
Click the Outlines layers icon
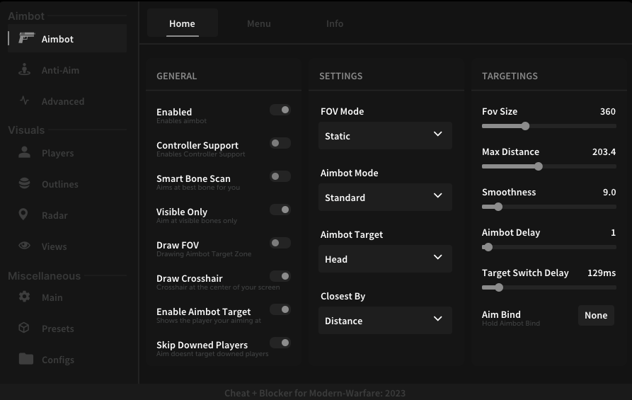click(24, 184)
